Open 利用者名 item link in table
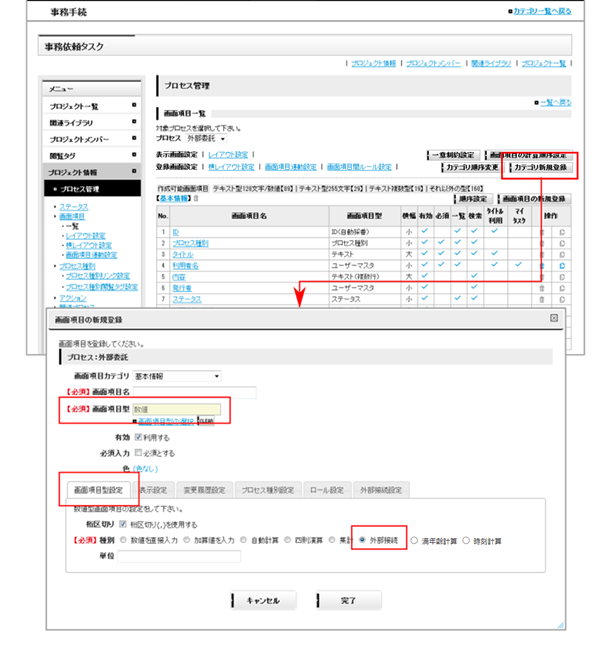Image resolution: width=616 pixels, height=646 pixels. click(185, 266)
